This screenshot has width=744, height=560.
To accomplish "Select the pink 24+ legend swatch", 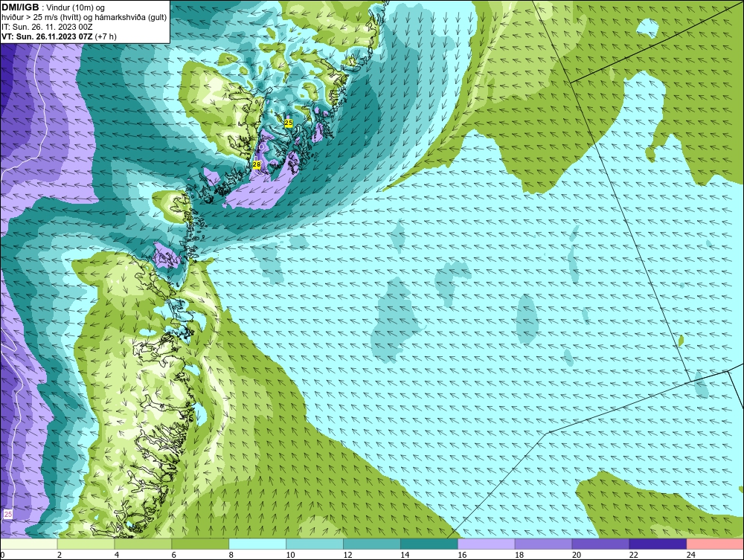I will (x=715, y=544).
